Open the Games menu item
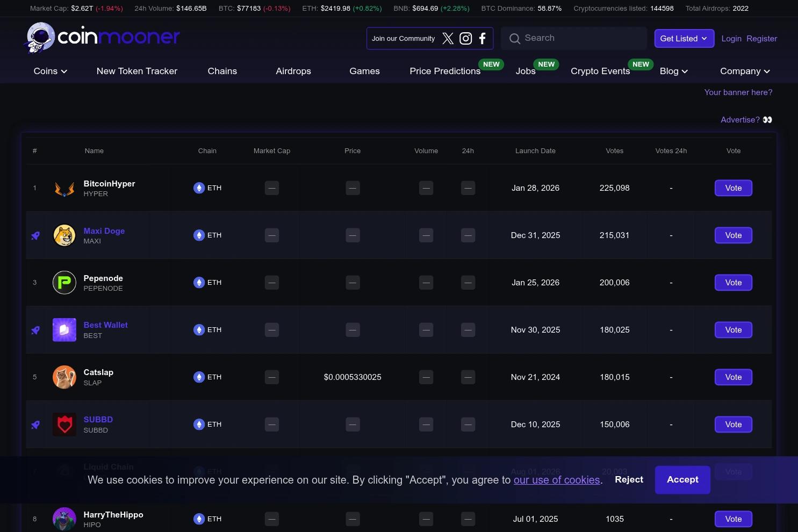This screenshot has width=798, height=532. click(x=364, y=71)
